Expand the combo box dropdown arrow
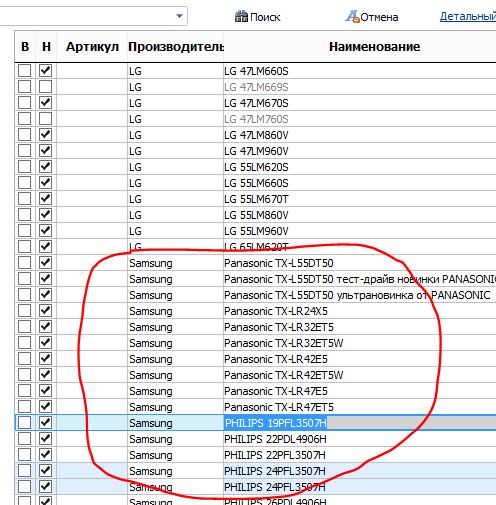The width and height of the screenshot is (496, 505). [x=179, y=16]
